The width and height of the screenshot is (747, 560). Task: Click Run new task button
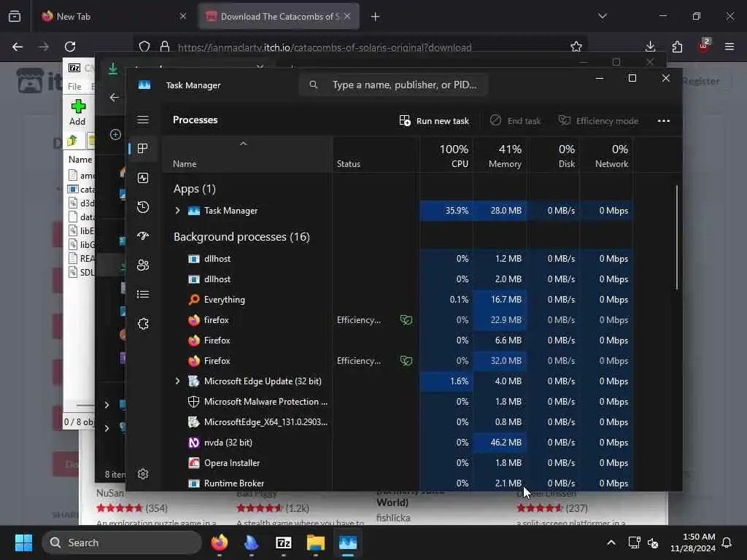point(434,121)
